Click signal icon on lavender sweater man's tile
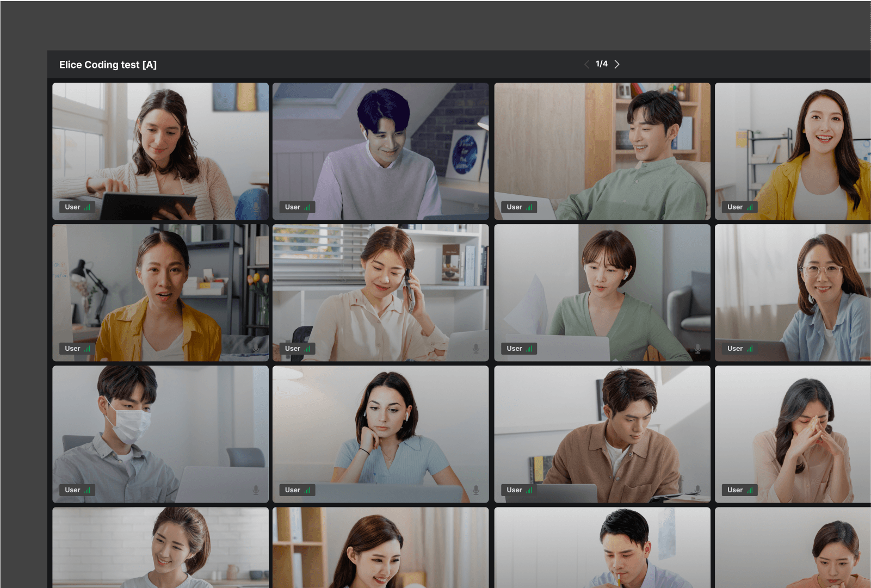The image size is (871, 588). 307,207
